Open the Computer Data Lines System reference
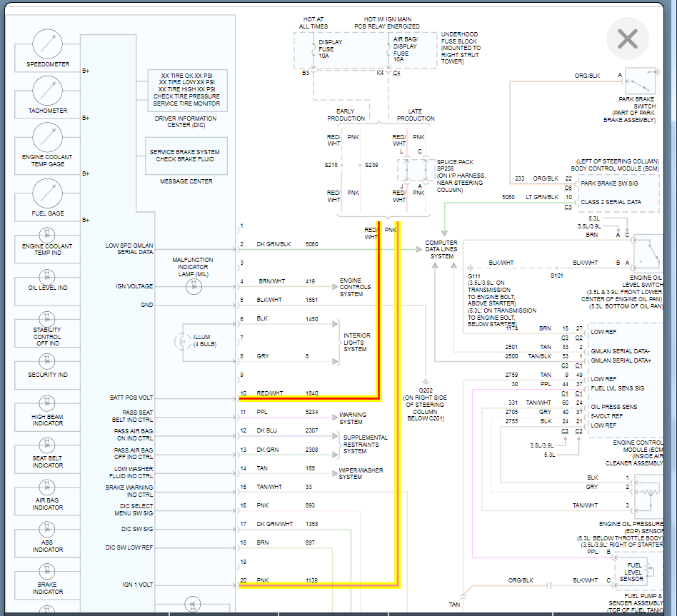Screen dimensions: 677x616 pos(441,250)
